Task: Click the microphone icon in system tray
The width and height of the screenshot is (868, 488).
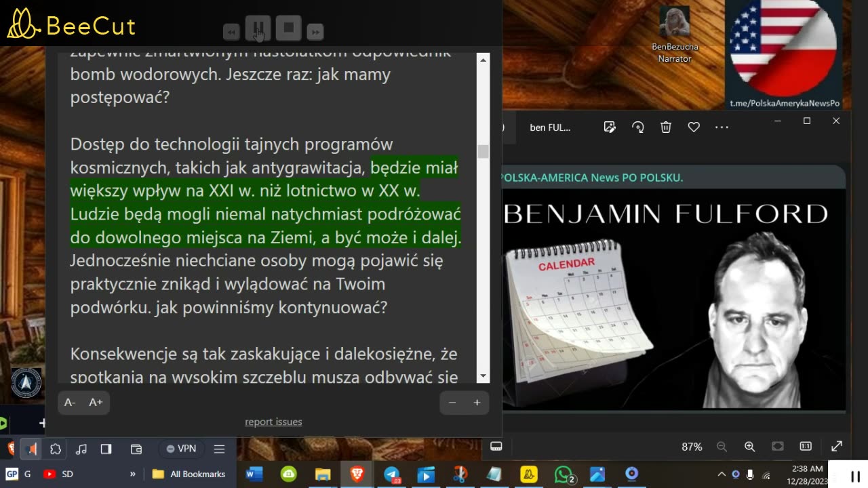Action: coord(750,474)
